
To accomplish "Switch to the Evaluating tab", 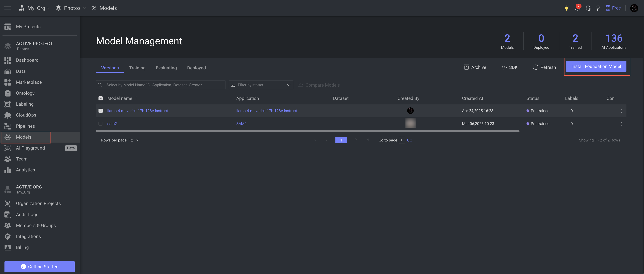I will pyautogui.click(x=166, y=68).
